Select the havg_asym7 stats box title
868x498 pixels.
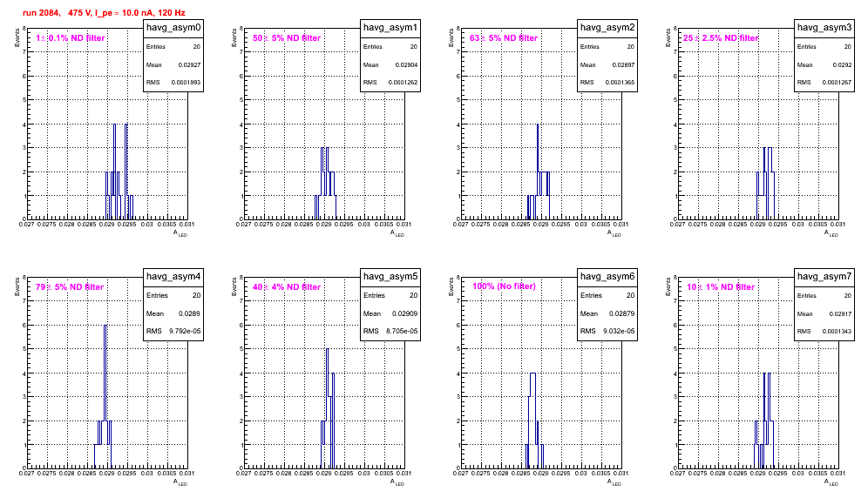(x=824, y=277)
